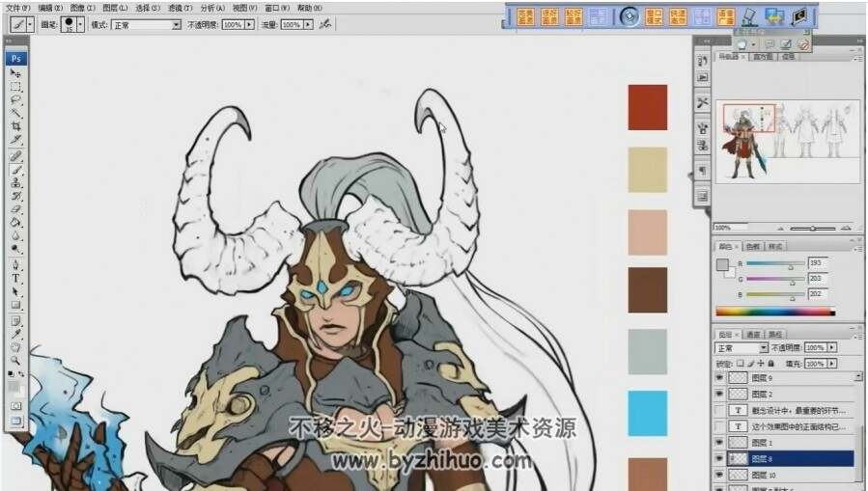Click the G value field 203
Image resolution: width=868 pixels, height=491 pixels.
click(817, 279)
